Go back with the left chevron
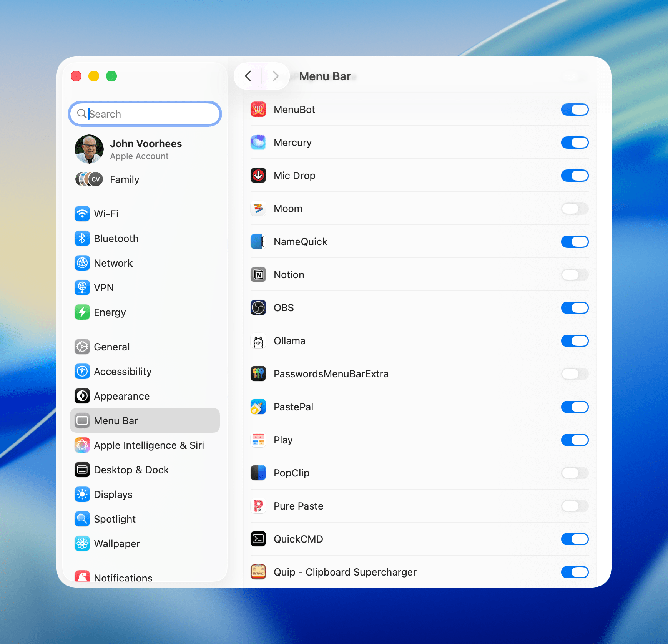The height and width of the screenshot is (644, 668). tap(248, 76)
